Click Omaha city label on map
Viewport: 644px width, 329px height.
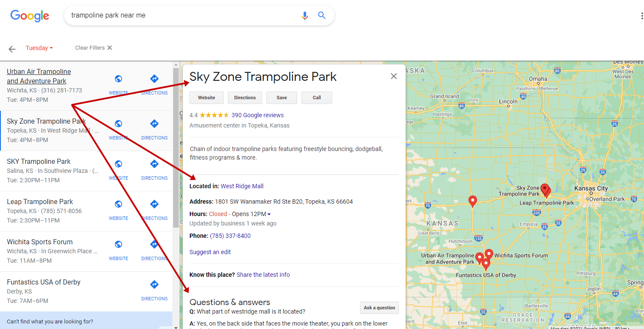tap(538, 79)
